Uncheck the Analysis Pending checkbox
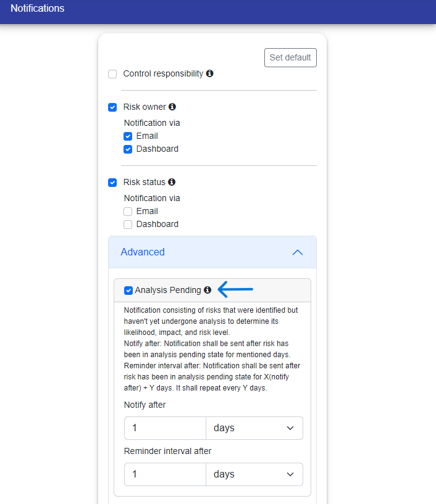Image resolution: width=436 pixels, height=504 pixels. 128,291
